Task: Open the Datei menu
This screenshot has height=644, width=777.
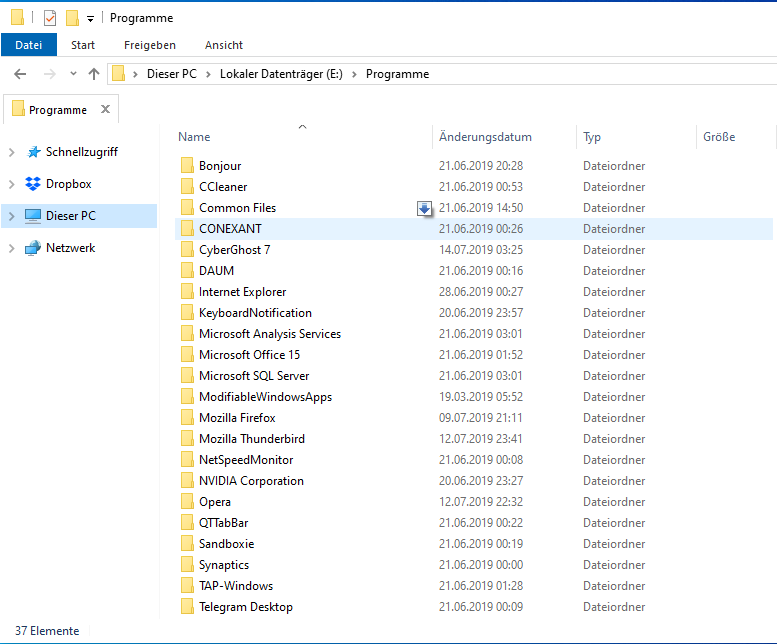Action: tap(29, 45)
